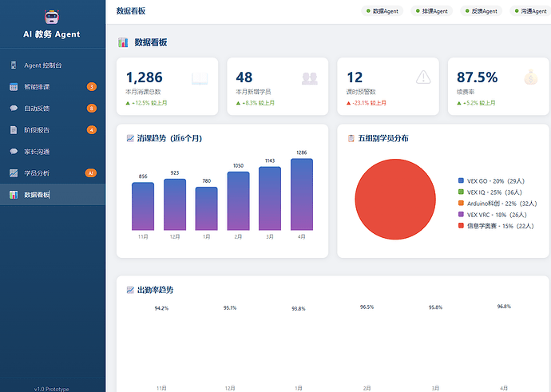Viewport: 551px width, 392px height.
Task: Click the orange Arduino科创 legend swatch
Action: tap(461, 203)
